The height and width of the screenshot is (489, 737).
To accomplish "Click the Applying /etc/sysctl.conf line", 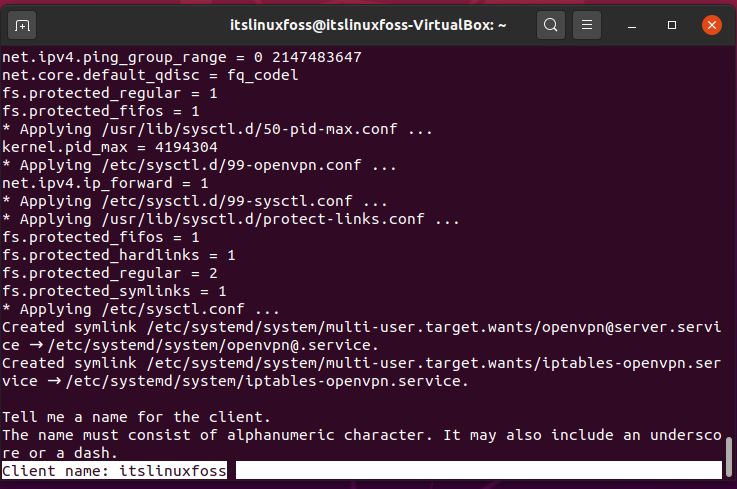I will (x=141, y=309).
